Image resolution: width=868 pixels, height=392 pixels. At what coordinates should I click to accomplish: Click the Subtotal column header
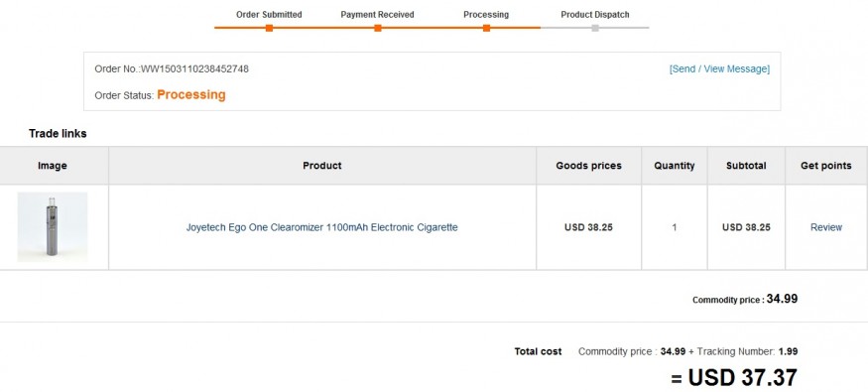(x=746, y=166)
